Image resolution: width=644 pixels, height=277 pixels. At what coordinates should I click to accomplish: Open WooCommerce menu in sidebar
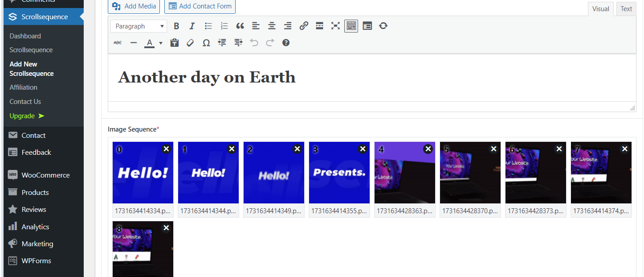tap(45, 175)
